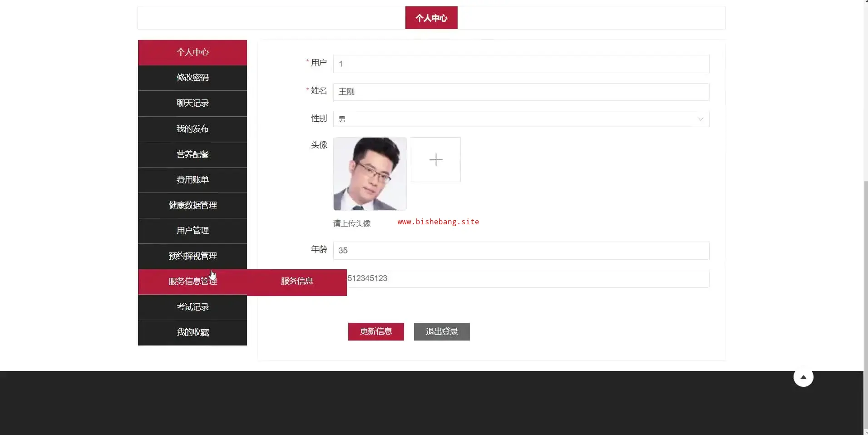Click the plus icon to upload avatar
Viewport: 868px width, 435px height.
[436, 160]
